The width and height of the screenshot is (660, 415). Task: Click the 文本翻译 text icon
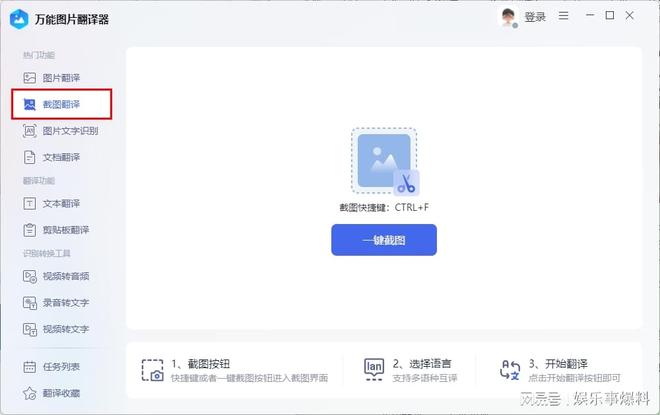(x=29, y=204)
